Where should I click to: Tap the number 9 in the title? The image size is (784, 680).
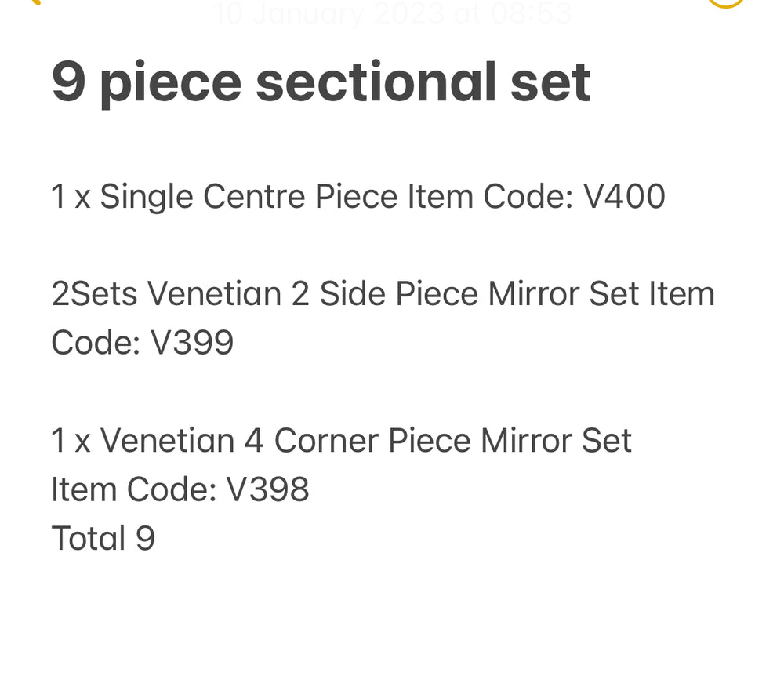(x=68, y=82)
